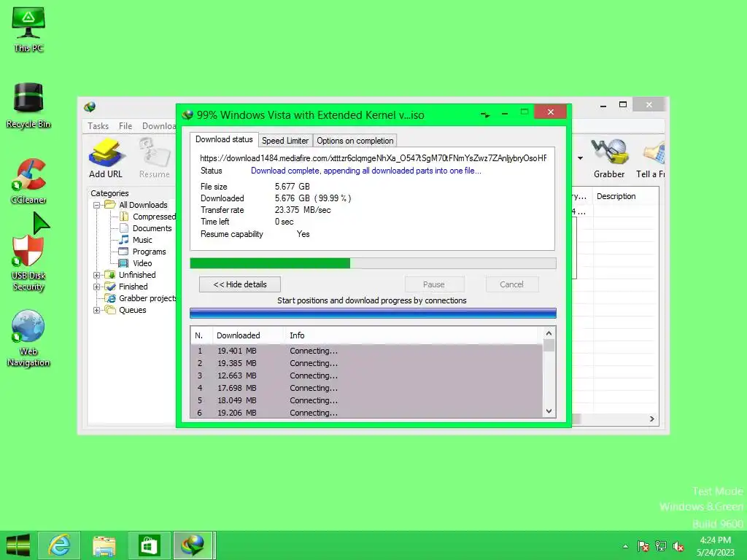Open CCleaner desktop shortcut
This screenshot has height=560, width=747.
point(28,182)
